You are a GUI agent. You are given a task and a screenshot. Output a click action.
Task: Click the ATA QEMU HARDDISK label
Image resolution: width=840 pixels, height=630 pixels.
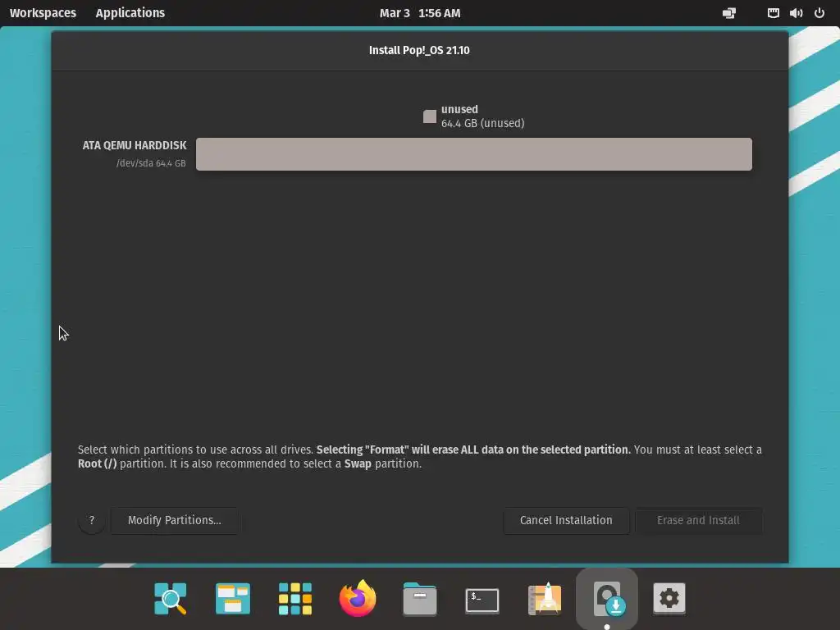[135, 145]
